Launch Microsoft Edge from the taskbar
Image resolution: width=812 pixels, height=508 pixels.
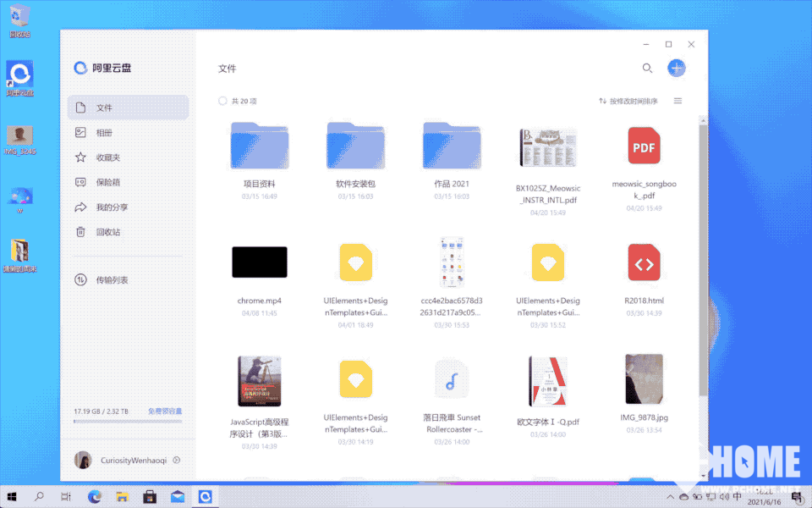coord(94,497)
